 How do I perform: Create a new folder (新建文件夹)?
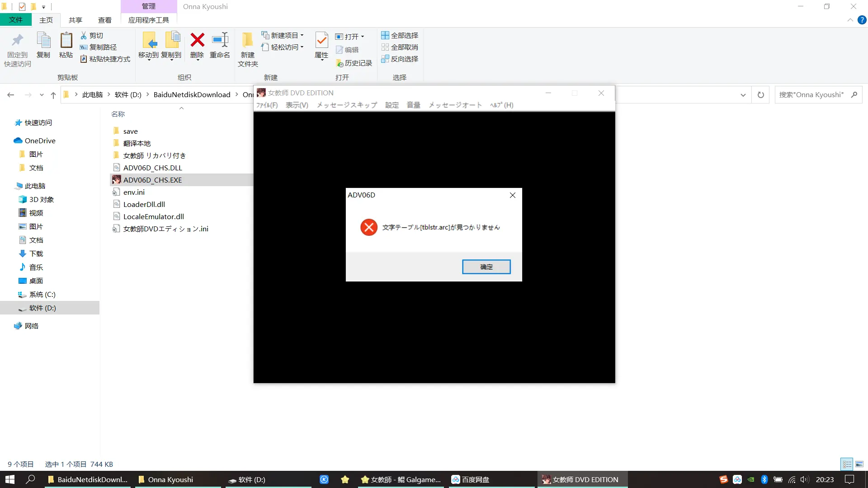pos(248,50)
